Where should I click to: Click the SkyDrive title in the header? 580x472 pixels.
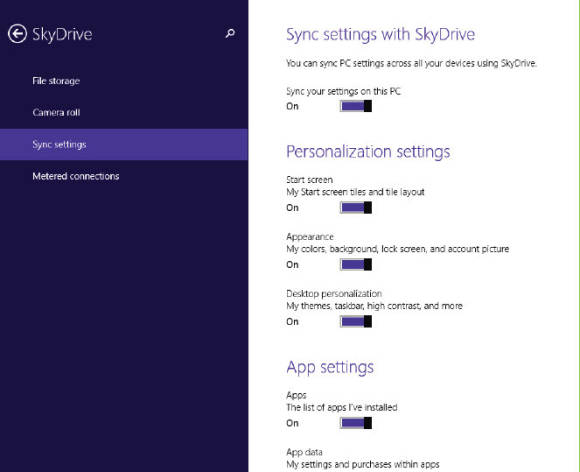pos(62,34)
